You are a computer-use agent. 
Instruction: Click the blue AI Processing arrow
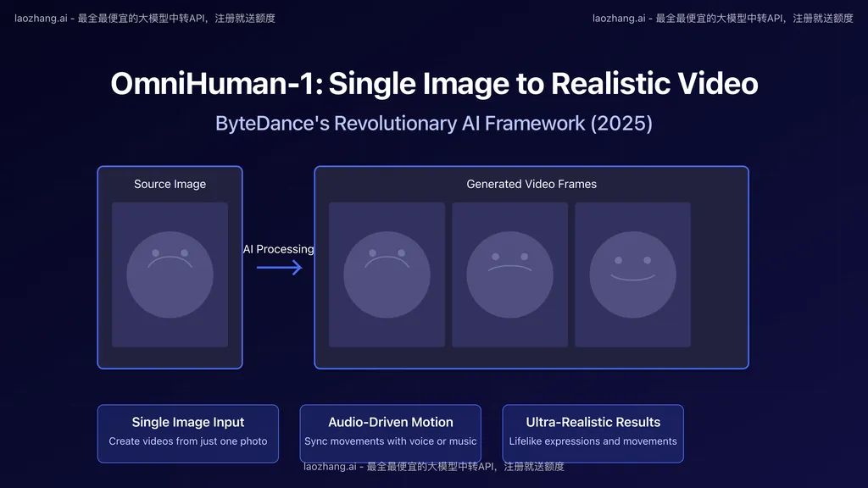(x=280, y=268)
